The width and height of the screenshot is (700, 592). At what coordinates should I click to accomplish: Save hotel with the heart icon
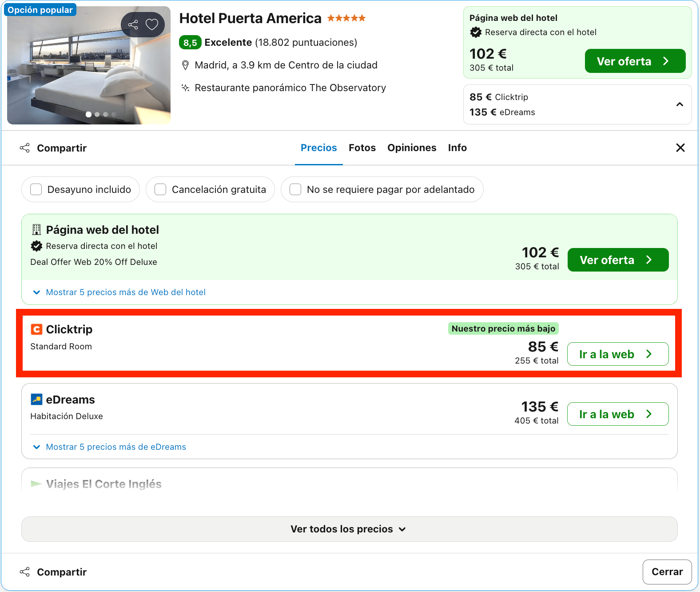(152, 24)
